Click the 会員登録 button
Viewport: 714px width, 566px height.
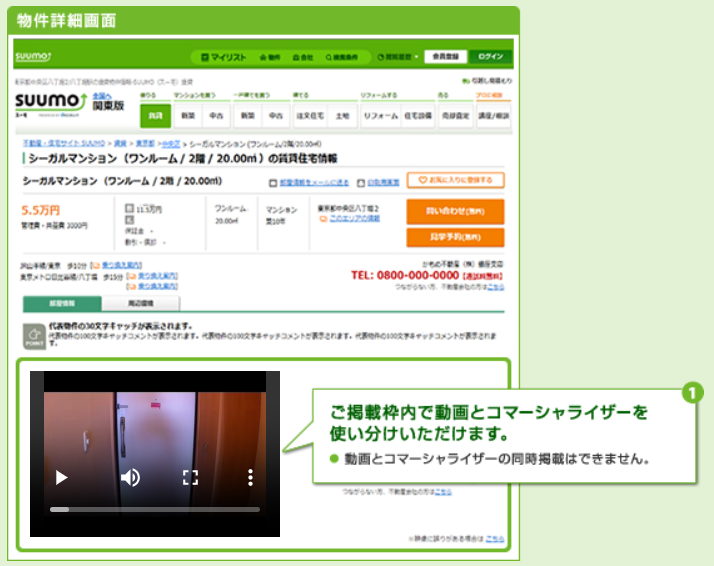[445, 57]
